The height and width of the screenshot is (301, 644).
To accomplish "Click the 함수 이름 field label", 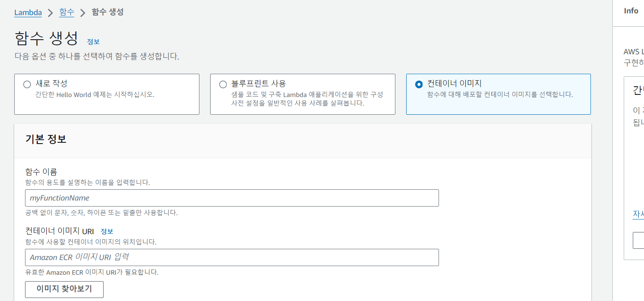I will click(41, 172).
